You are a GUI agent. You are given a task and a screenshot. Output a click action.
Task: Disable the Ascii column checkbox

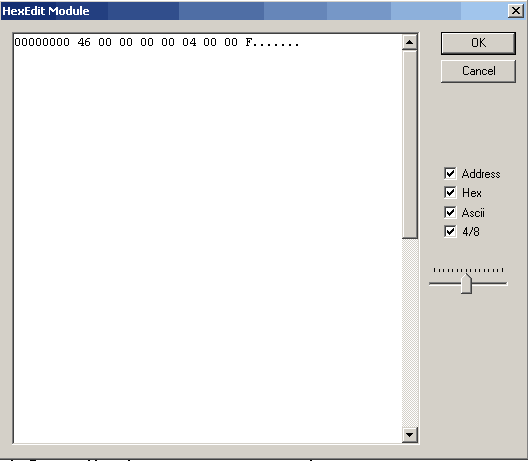tap(450, 212)
